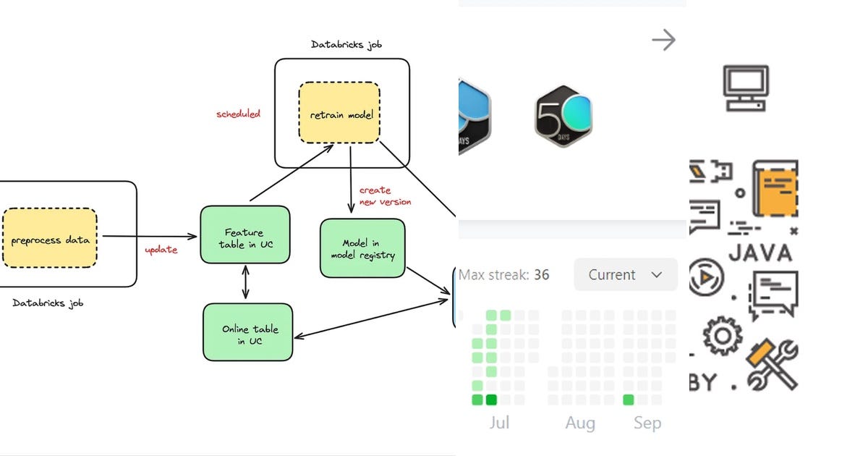868x456 pixels.
Task: Click the red 'update' label
Action: [x=161, y=250]
